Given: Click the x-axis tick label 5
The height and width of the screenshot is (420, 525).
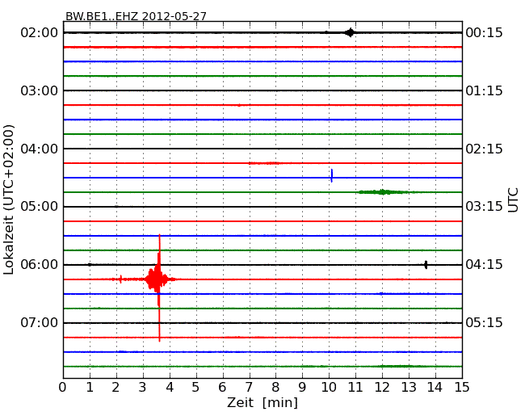Looking at the screenshot, I should [195, 388].
